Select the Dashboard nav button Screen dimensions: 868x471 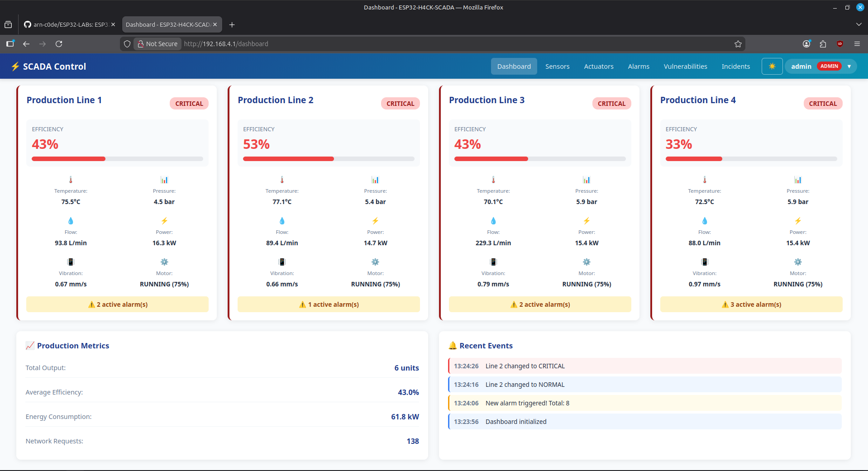coord(514,67)
